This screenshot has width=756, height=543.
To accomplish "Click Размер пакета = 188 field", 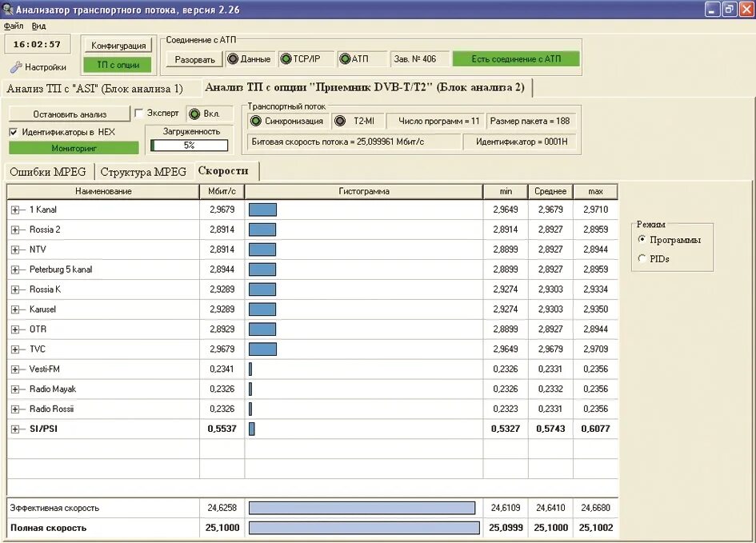I will point(530,121).
